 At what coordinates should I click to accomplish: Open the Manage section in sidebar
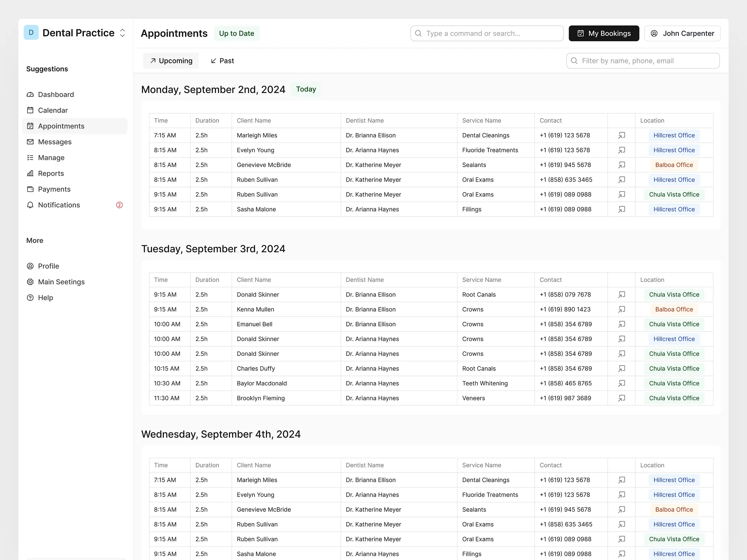[x=51, y=158]
